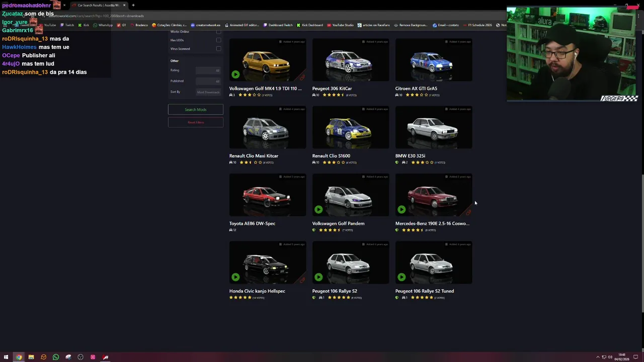The image size is (644, 362).
Task: Open the Peugeot 306 KitCar thumbnail
Action: [351, 60]
